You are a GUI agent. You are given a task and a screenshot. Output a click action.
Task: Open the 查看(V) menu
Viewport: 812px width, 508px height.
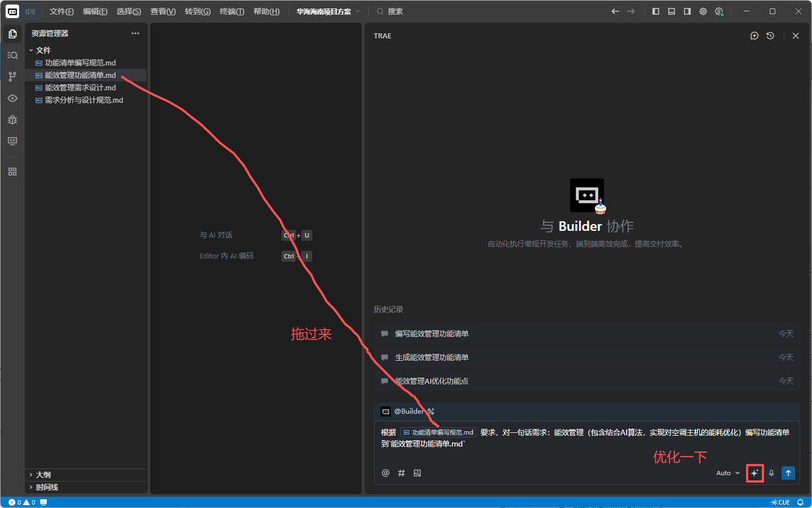pyautogui.click(x=163, y=11)
